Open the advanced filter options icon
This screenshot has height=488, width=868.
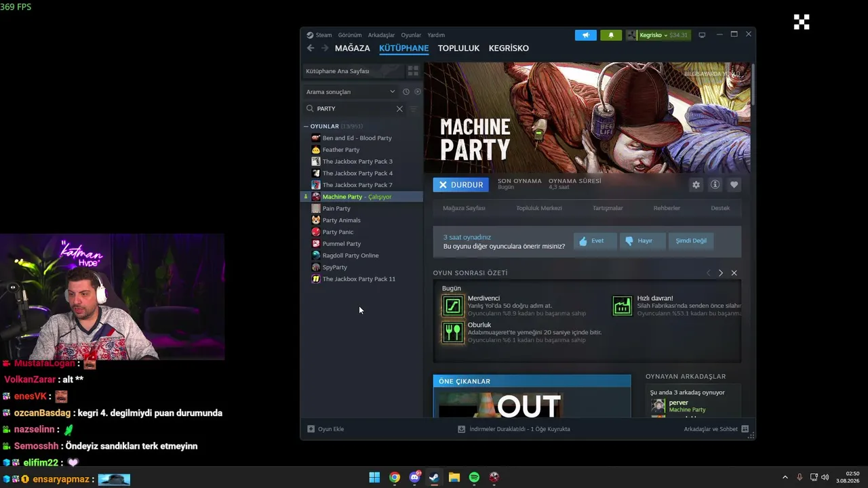tap(414, 108)
